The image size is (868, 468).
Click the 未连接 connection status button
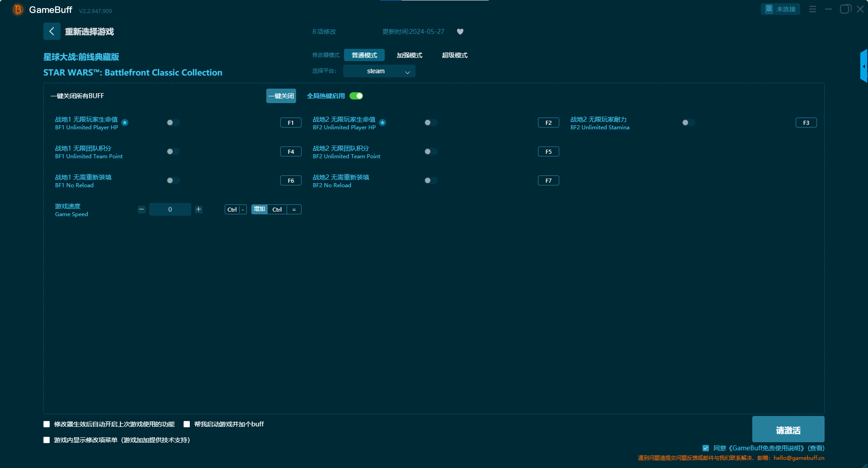(x=780, y=9)
